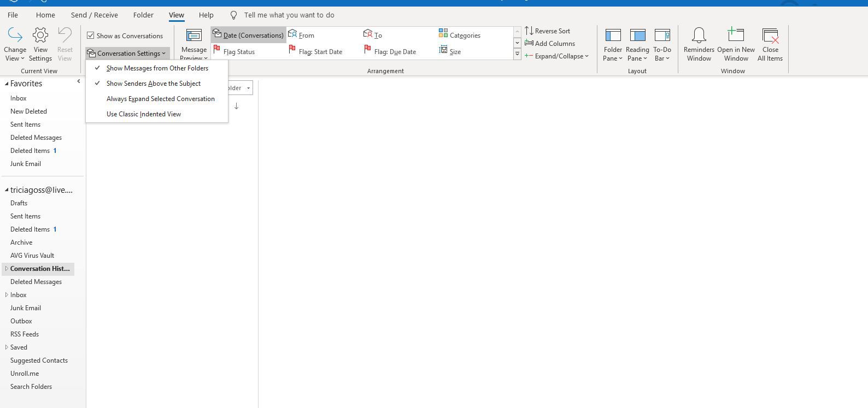
Task: Click Open in New Window
Action: (736, 45)
